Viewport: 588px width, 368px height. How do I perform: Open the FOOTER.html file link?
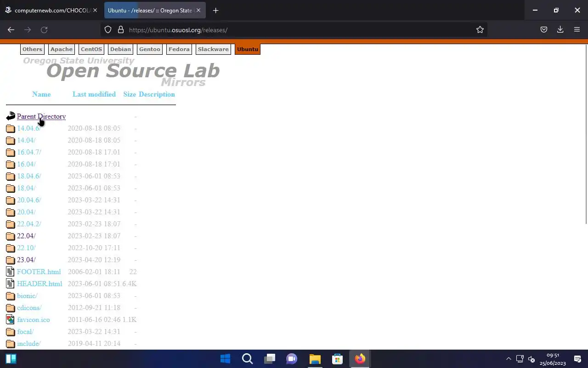[x=39, y=272]
